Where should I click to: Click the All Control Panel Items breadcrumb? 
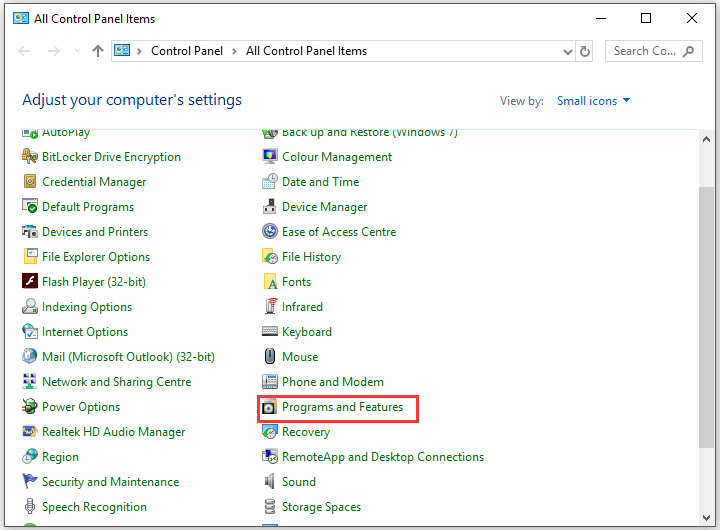(306, 51)
